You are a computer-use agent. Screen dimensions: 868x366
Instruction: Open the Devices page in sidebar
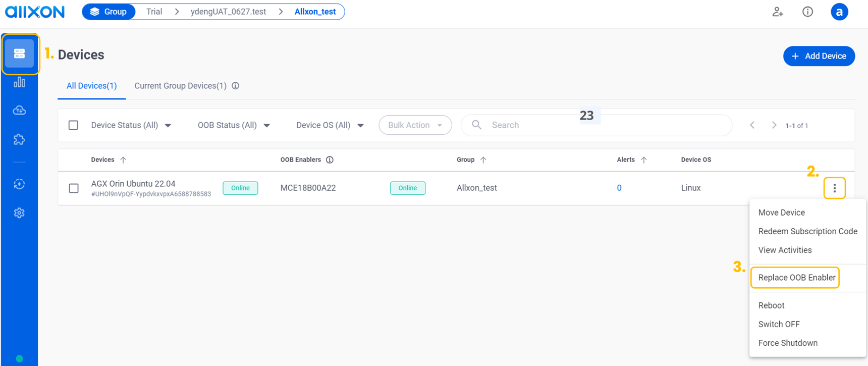coord(19,54)
